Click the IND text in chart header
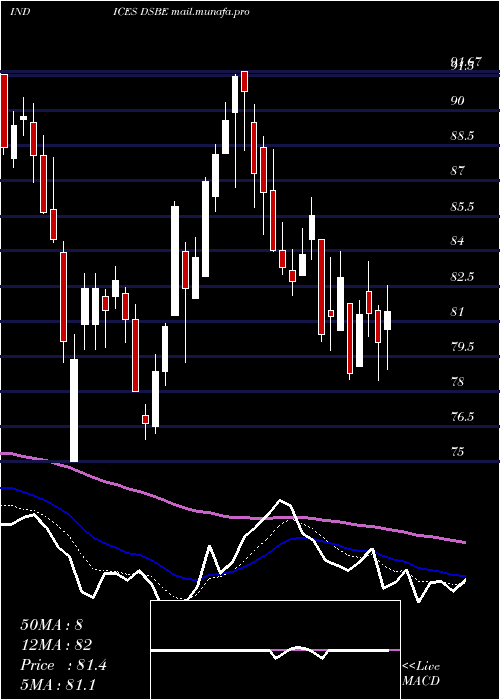 pyautogui.click(x=20, y=12)
